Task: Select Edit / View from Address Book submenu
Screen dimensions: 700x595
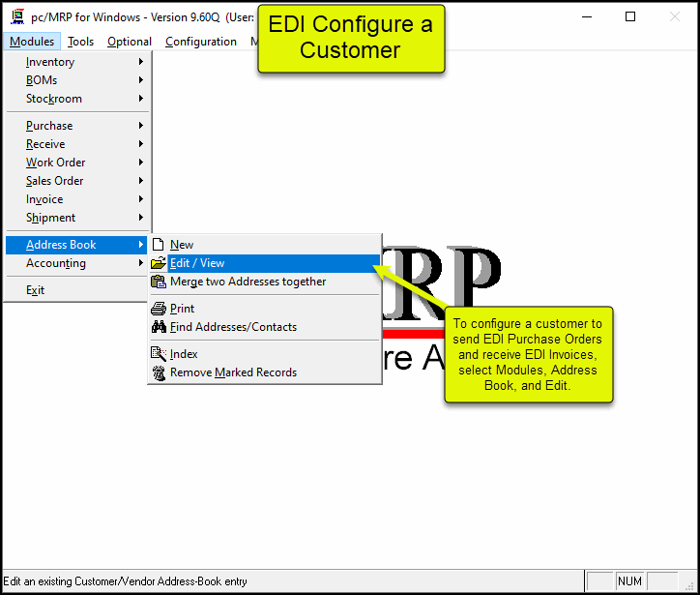Action: 265,263
